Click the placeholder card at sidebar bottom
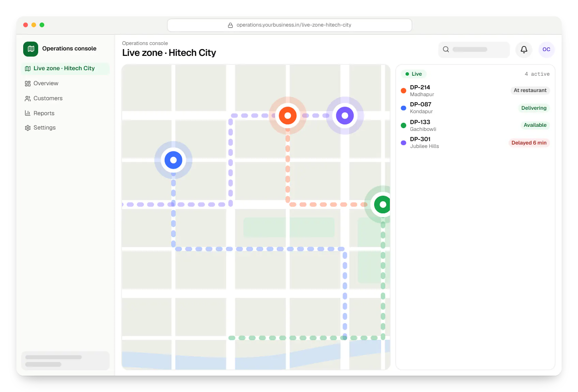 [65, 361]
